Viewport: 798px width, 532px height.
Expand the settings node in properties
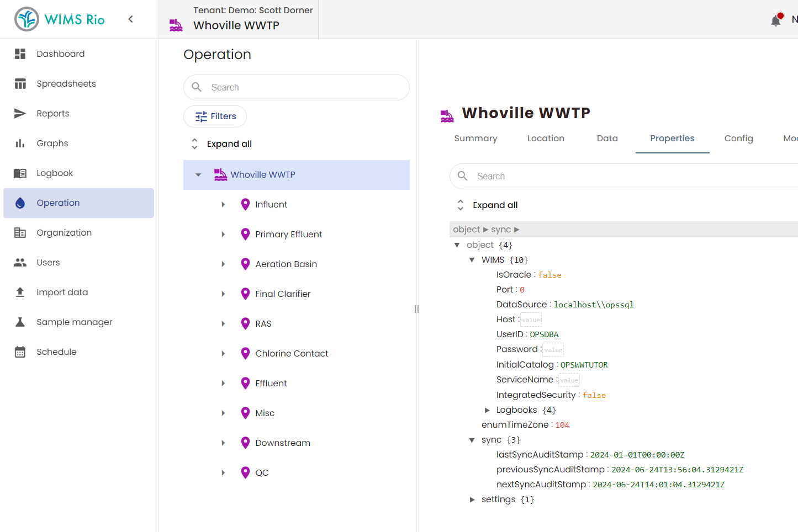click(472, 499)
